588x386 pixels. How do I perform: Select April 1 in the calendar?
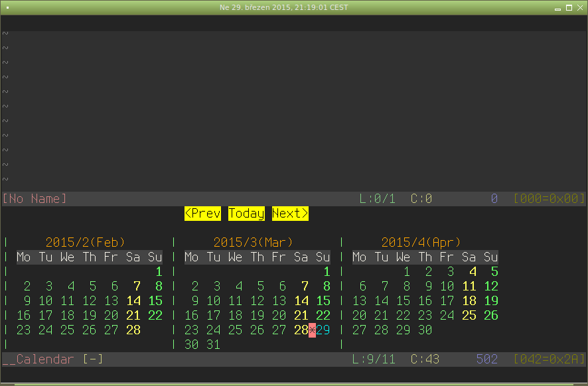click(407, 272)
